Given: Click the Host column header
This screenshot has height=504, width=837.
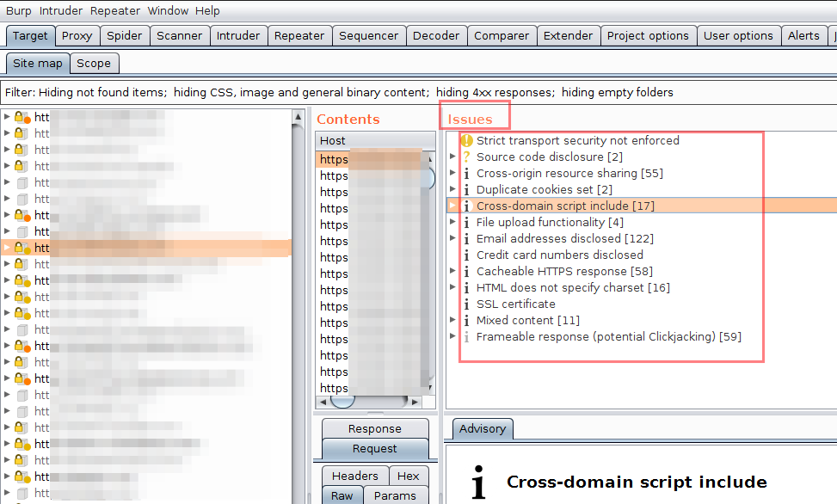Looking at the screenshot, I should 375,140.
